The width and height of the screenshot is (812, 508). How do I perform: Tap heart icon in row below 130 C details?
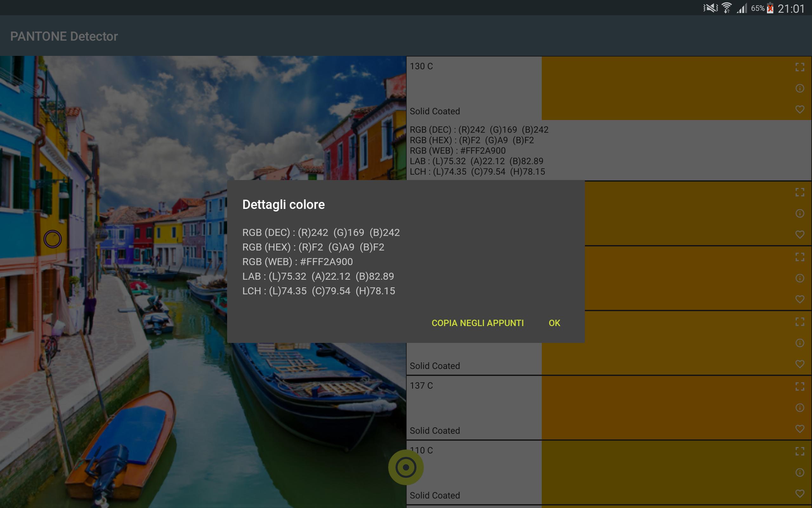[x=800, y=235]
